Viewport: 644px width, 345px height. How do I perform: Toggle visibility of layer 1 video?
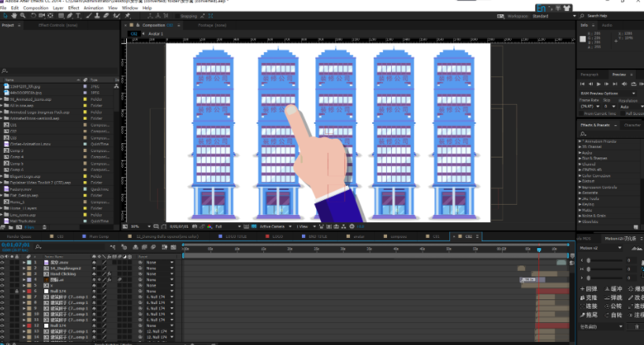(x=3, y=262)
